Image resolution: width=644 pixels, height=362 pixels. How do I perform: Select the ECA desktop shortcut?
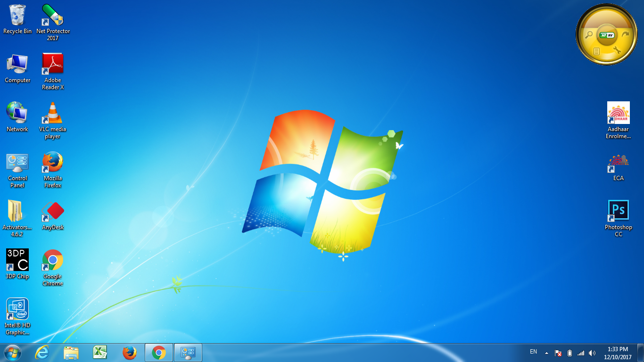pyautogui.click(x=619, y=167)
